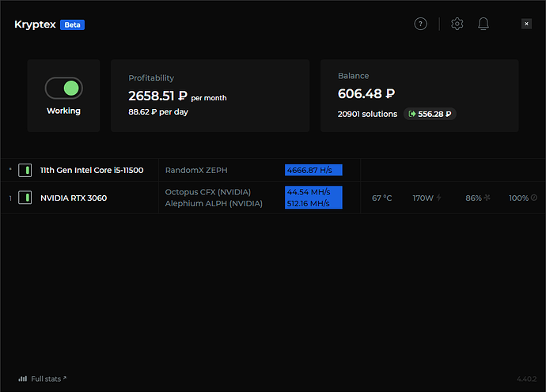Click the Balance heading
Image resolution: width=546 pixels, height=392 pixels.
pyautogui.click(x=354, y=76)
